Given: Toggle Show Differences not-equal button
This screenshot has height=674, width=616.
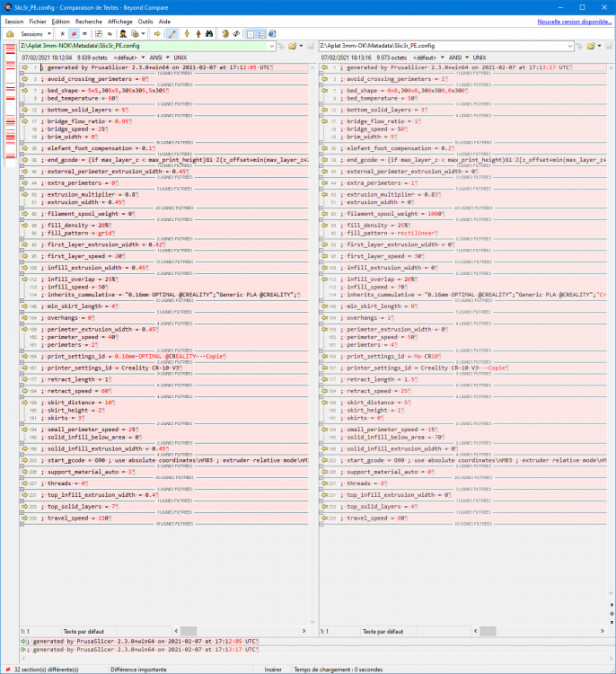Looking at the screenshot, I should 74,33.
